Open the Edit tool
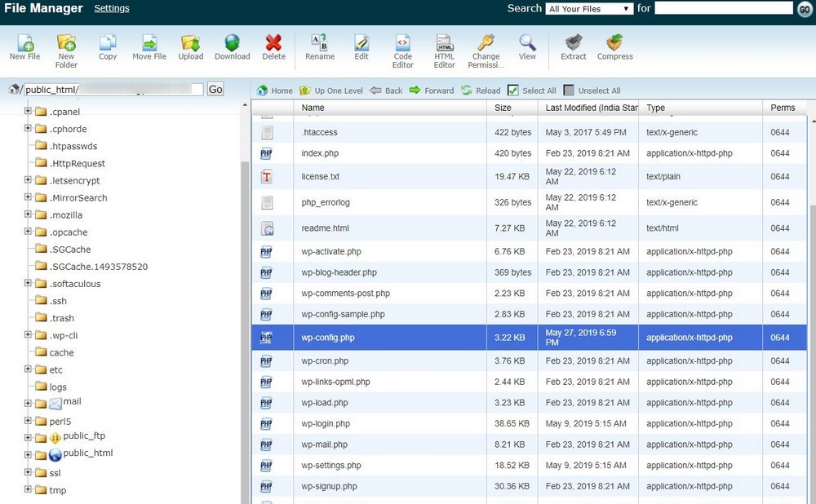This screenshot has width=816, height=504. point(361,47)
